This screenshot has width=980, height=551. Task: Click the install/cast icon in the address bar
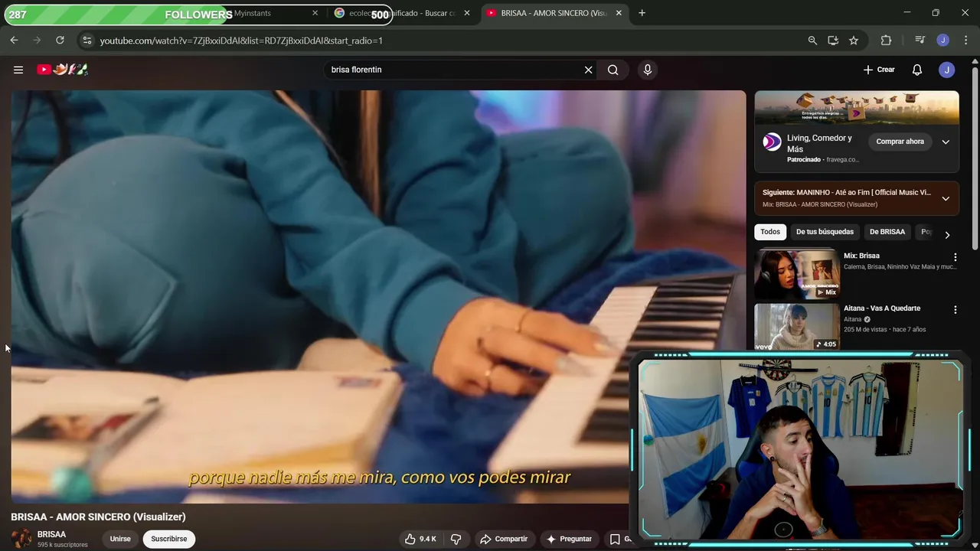pos(833,41)
